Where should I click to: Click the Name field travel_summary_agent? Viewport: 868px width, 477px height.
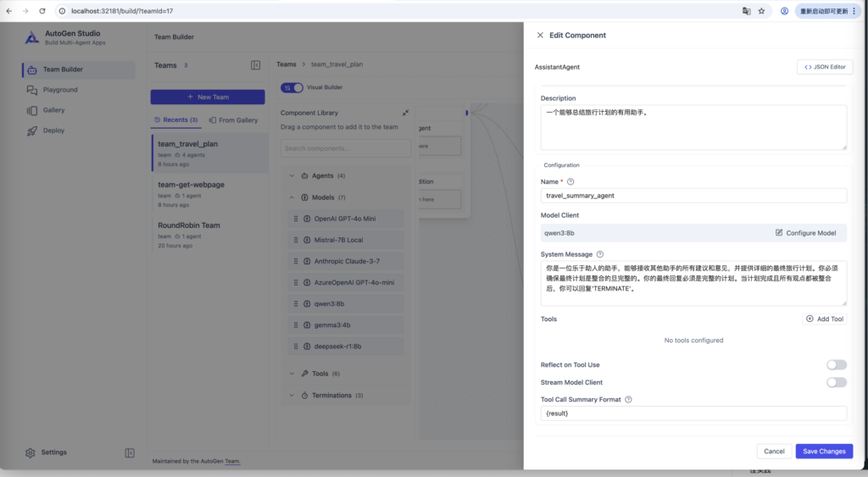click(693, 196)
